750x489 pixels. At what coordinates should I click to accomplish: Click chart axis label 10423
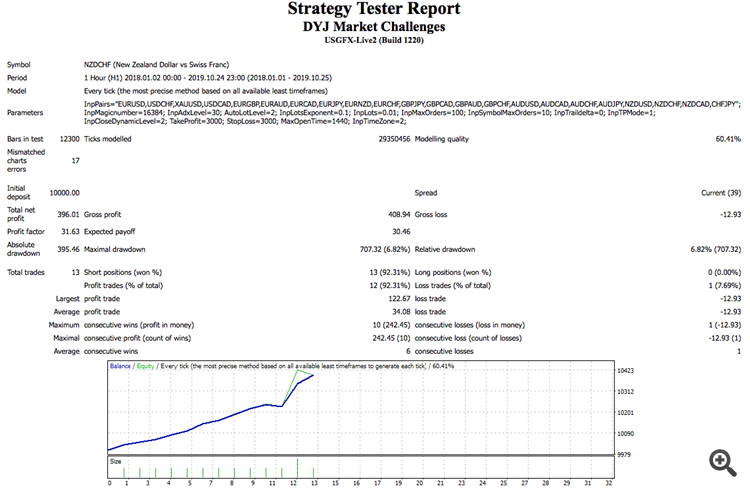click(x=625, y=371)
